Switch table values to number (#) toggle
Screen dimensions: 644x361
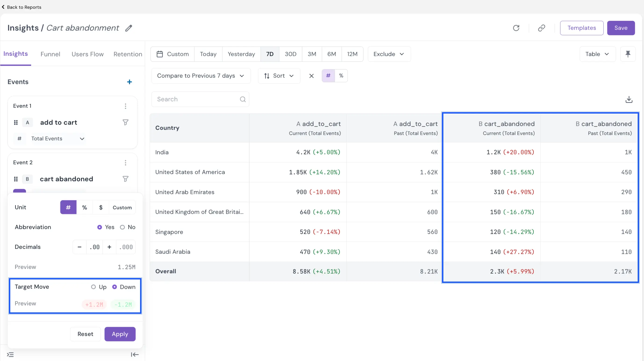(x=328, y=76)
